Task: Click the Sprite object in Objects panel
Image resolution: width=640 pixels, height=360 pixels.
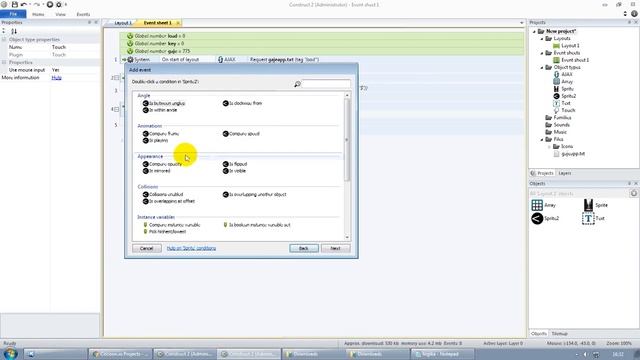Action: tap(595, 205)
